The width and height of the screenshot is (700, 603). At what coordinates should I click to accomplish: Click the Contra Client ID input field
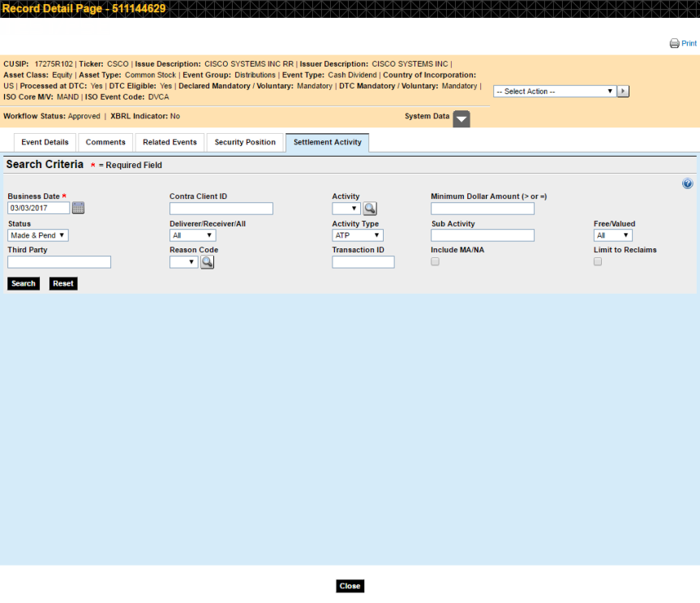coord(221,209)
